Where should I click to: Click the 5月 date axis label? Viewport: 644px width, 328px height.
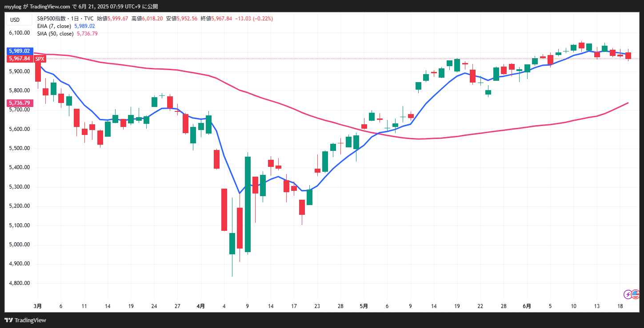coord(364,306)
